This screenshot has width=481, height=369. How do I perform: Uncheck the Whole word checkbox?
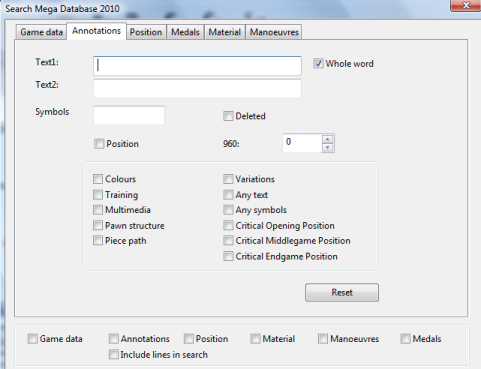click(x=318, y=63)
